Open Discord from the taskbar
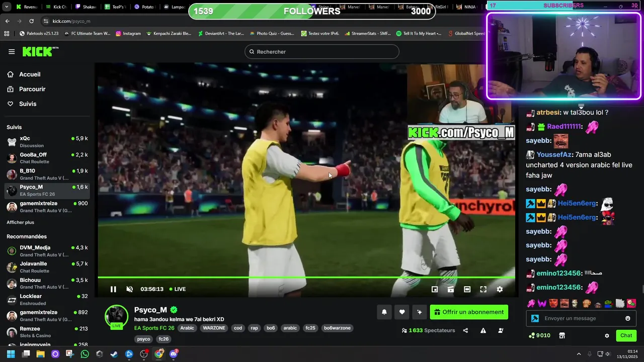 (174, 354)
